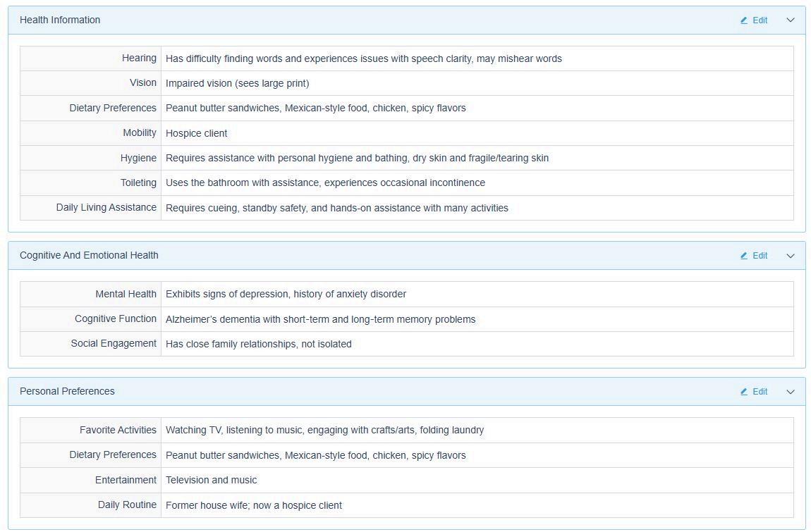
Task: Open the Edit link for Health Information
Action: coord(760,20)
